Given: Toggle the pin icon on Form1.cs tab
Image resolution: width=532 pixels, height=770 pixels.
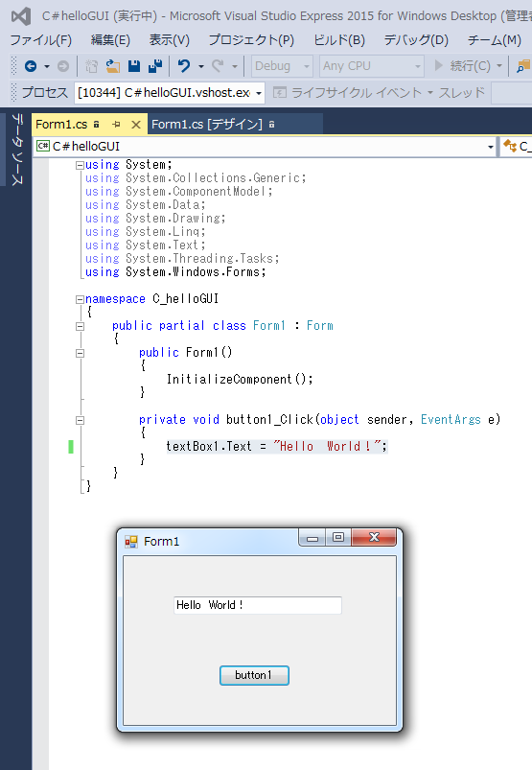Looking at the screenshot, I should [x=116, y=125].
